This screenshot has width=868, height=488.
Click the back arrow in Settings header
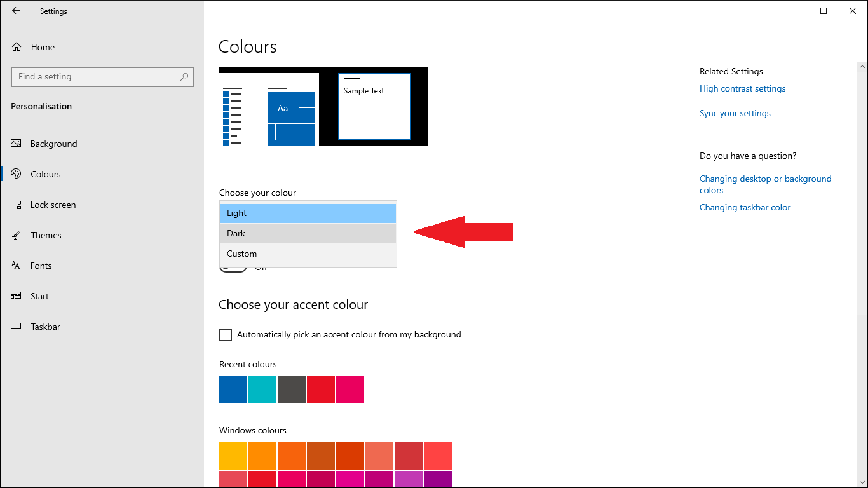(16, 11)
